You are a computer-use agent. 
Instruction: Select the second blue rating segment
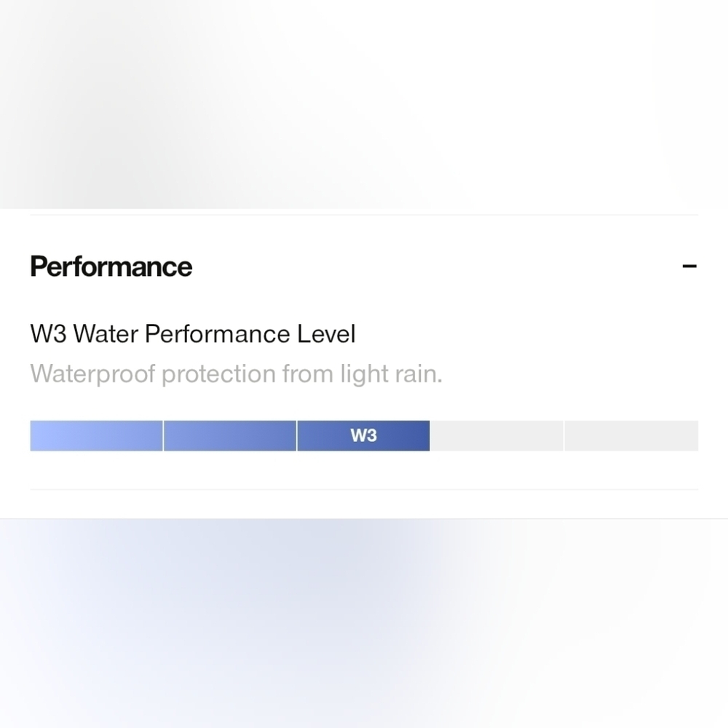coord(230,435)
